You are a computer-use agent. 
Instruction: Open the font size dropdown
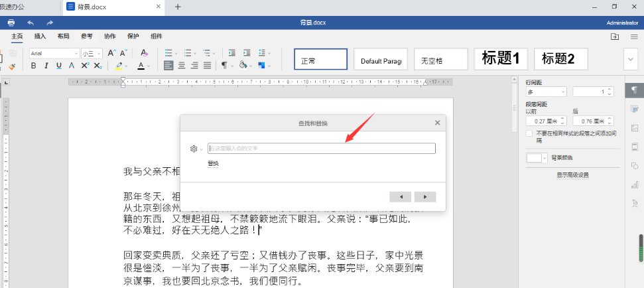coord(92,53)
